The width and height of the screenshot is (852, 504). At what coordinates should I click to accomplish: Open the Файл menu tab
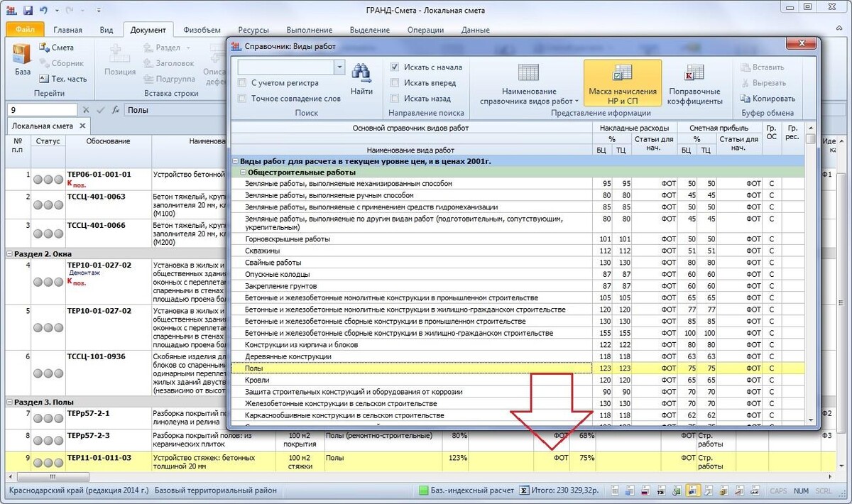[x=25, y=30]
